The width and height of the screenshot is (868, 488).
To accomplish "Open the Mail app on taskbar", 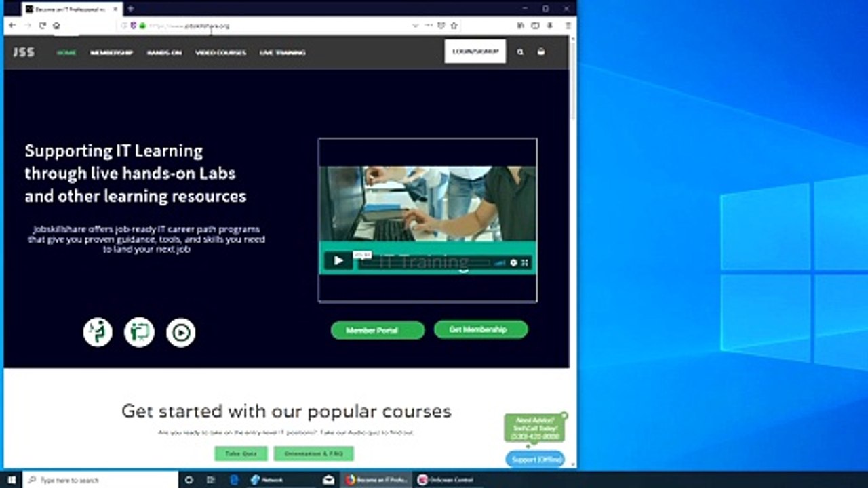I will (328, 480).
